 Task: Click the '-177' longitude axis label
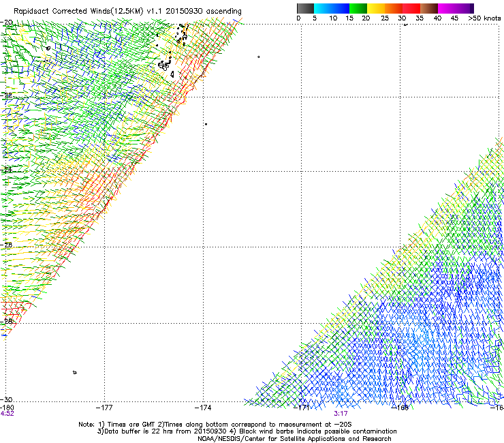pos(104,408)
